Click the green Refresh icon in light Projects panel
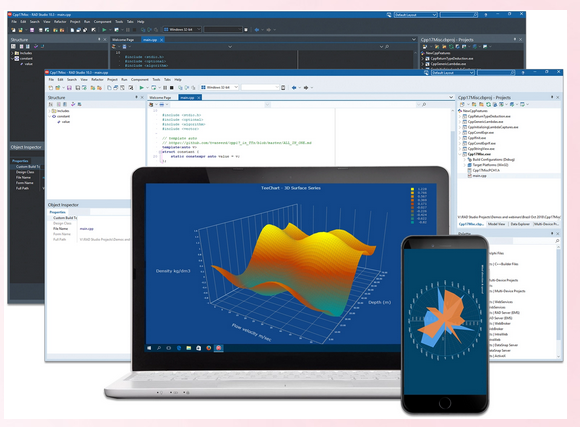Image resolution: width=580 pixels, height=427 pixels. click(x=489, y=104)
